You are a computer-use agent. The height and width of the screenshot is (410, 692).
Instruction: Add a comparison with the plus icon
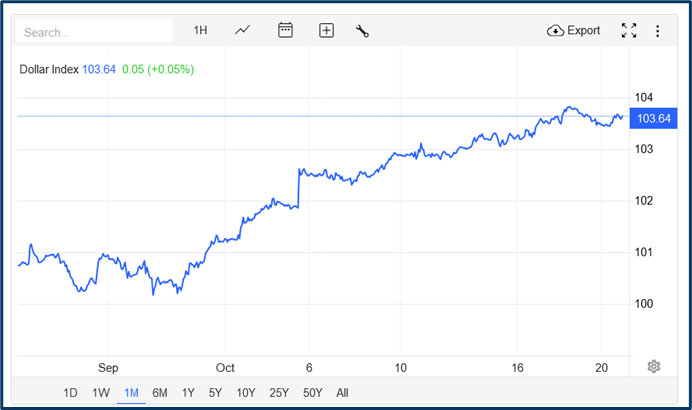[326, 30]
